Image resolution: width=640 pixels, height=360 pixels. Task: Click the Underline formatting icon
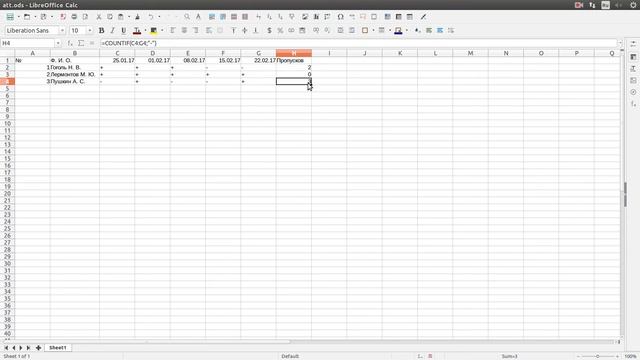[x=124, y=30]
